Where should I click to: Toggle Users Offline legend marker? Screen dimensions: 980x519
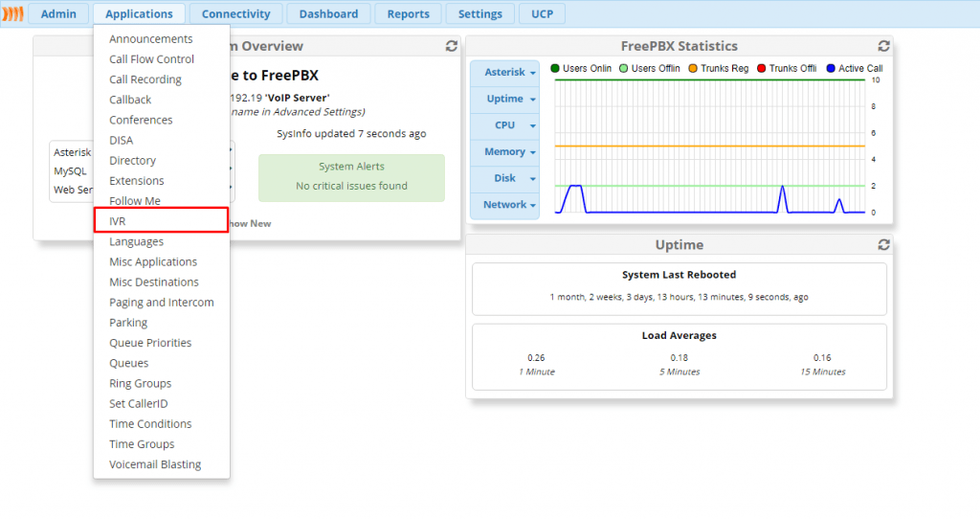623,68
